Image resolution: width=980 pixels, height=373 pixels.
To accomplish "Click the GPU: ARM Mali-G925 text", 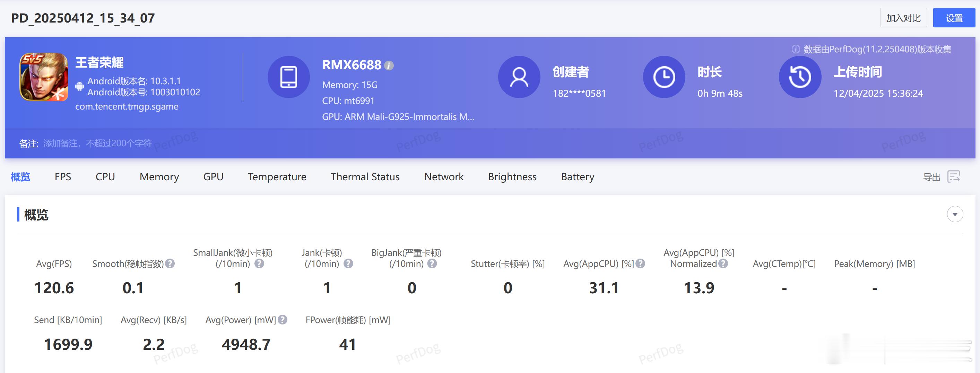I will tap(398, 117).
